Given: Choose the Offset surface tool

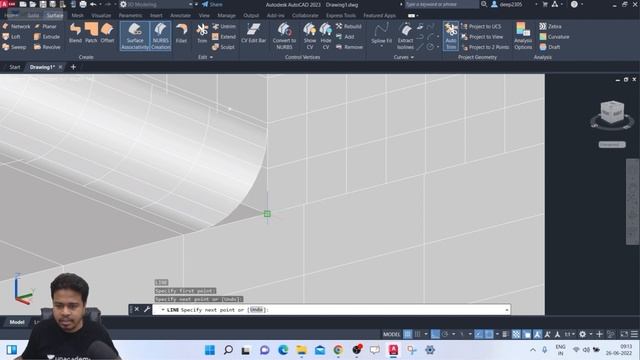Looking at the screenshot, I should point(107,33).
